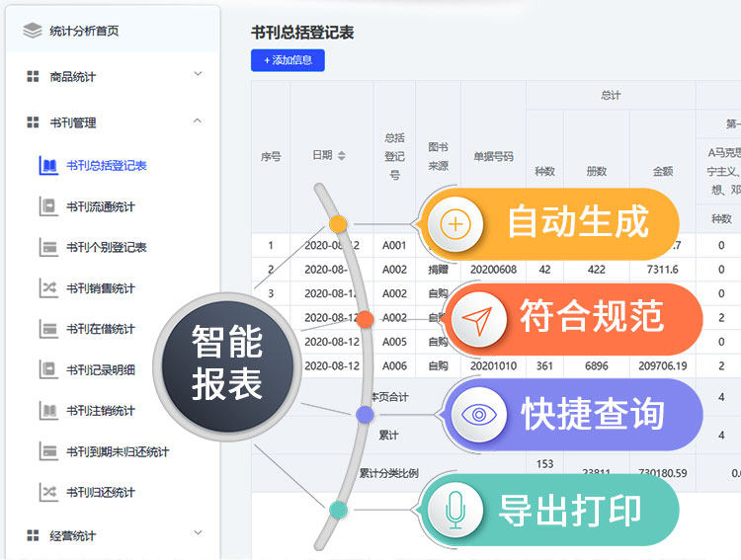Click the grid icon beside 经营统计
This screenshot has height=560, width=741.
pyautogui.click(x=33, y=535)
